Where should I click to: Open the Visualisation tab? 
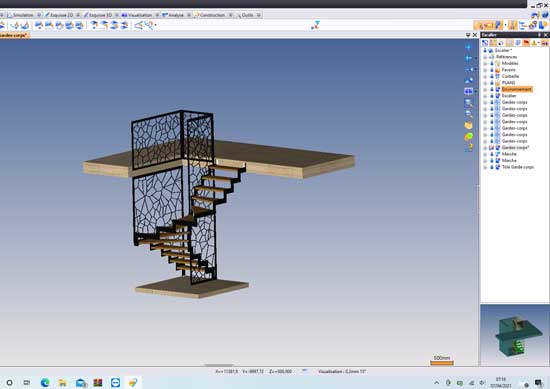click(x=137, y=15)
